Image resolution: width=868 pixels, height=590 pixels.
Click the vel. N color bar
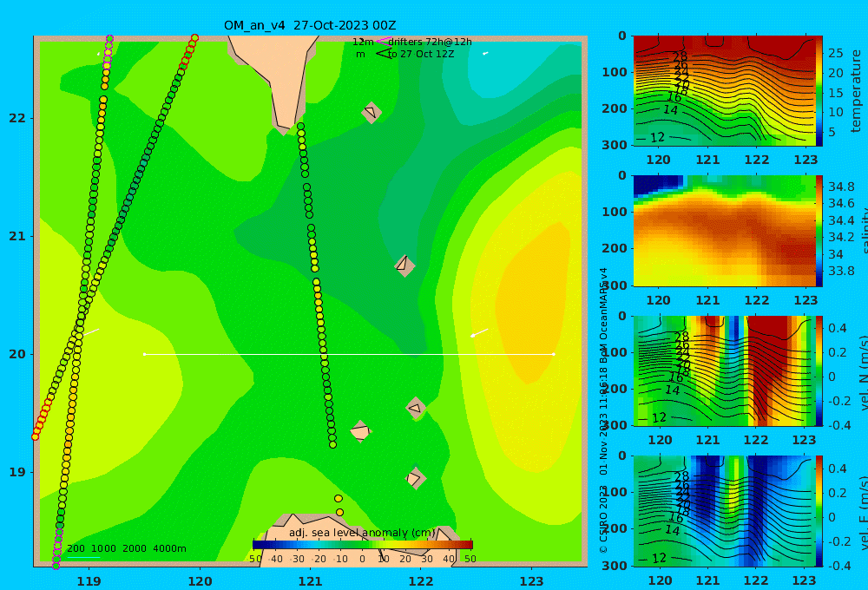pos(819,370)
